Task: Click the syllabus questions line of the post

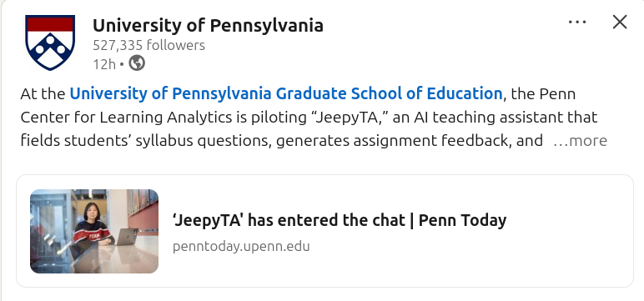Action: point(282,141)
